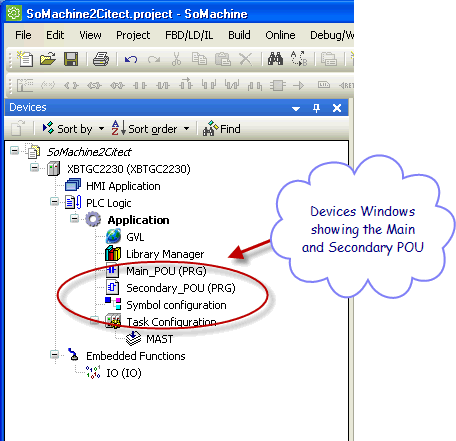Open the Devices panel dropdown arrow
The image size is (456, 441).
(296, 109)
